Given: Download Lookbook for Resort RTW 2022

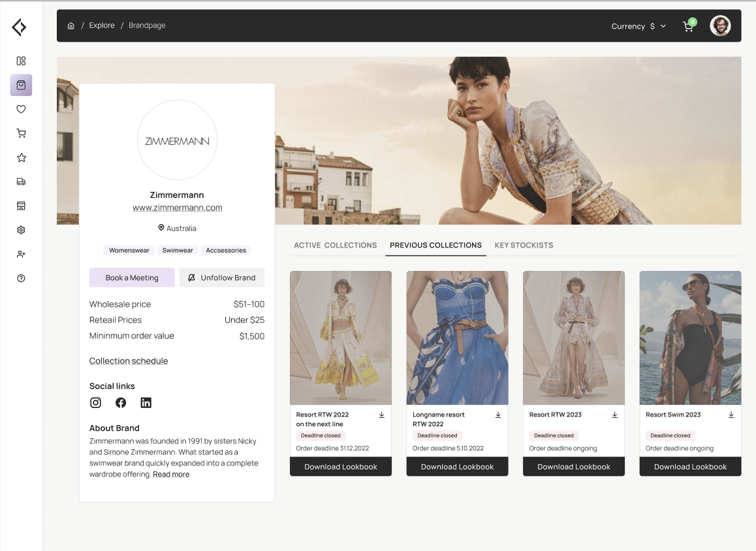Looking at the screenshot, I should coord(340,467).
